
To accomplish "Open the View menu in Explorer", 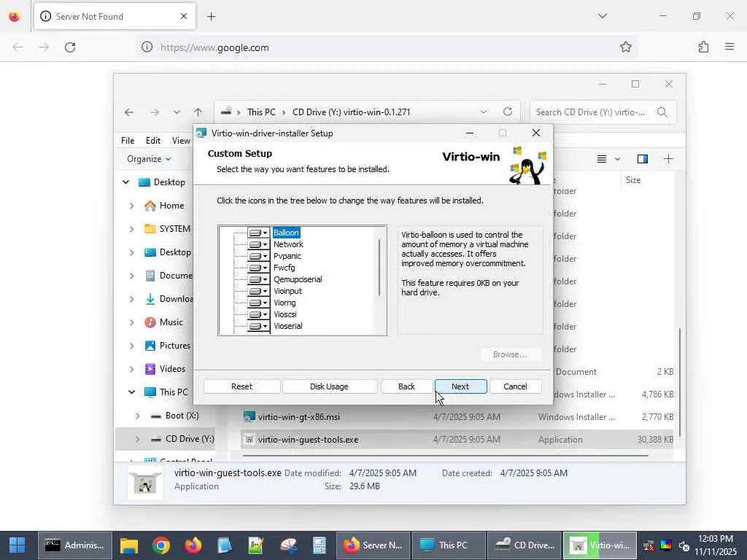I will pos(181,141).
